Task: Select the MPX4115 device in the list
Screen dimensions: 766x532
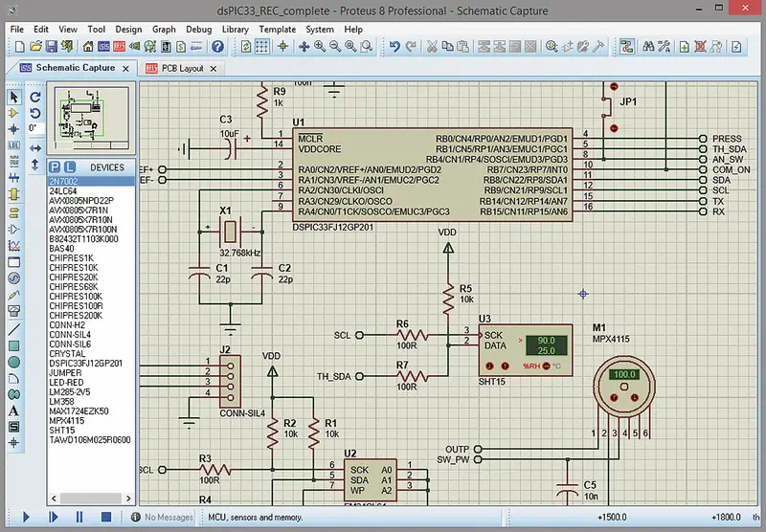Action: [x=91, y=421]
